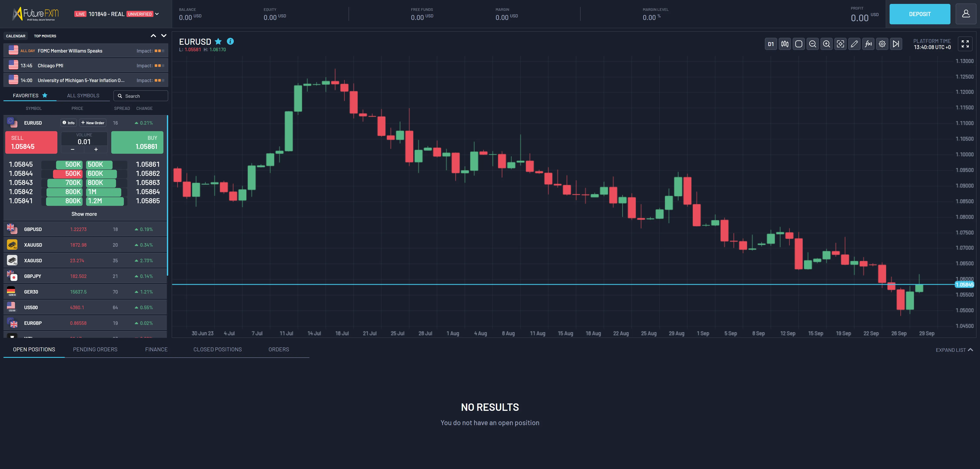980x469 pixels.
Task: Click the New Order button
Action: [93, 123]
